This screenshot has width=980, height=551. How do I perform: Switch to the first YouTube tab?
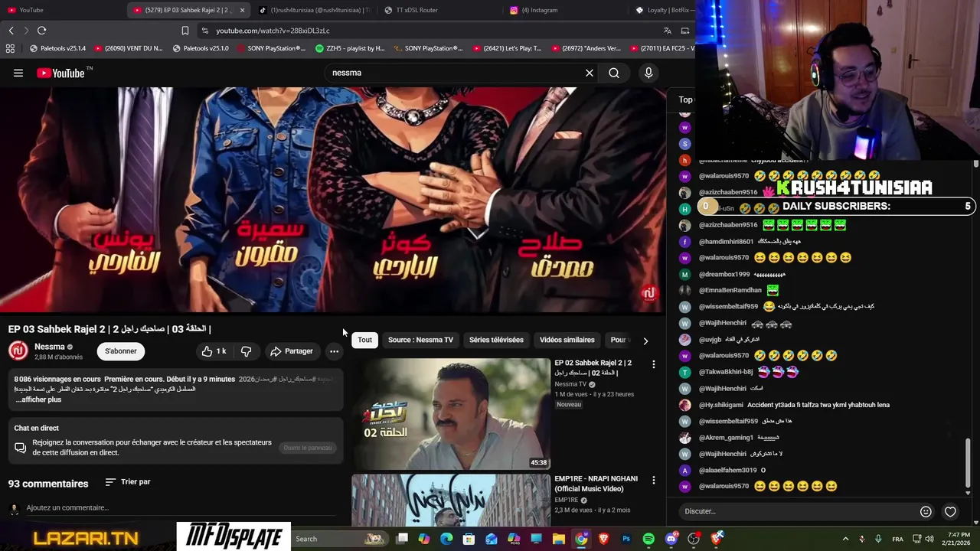(61, 10)
